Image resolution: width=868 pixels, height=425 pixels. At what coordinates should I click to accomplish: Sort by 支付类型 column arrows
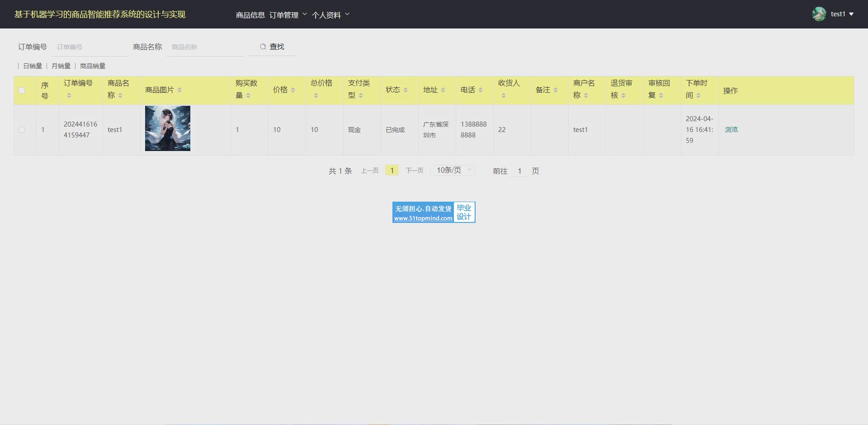click(x=361, y=95)
